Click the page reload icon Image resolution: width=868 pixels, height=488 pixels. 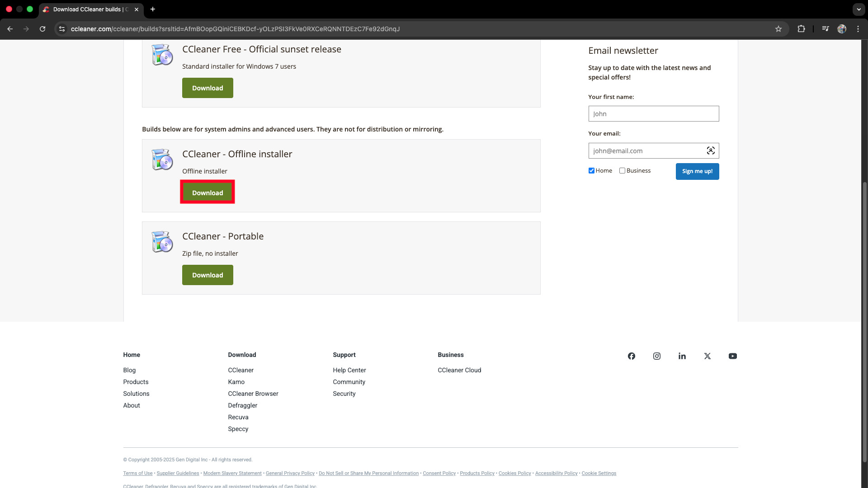[x=42, y=28]
